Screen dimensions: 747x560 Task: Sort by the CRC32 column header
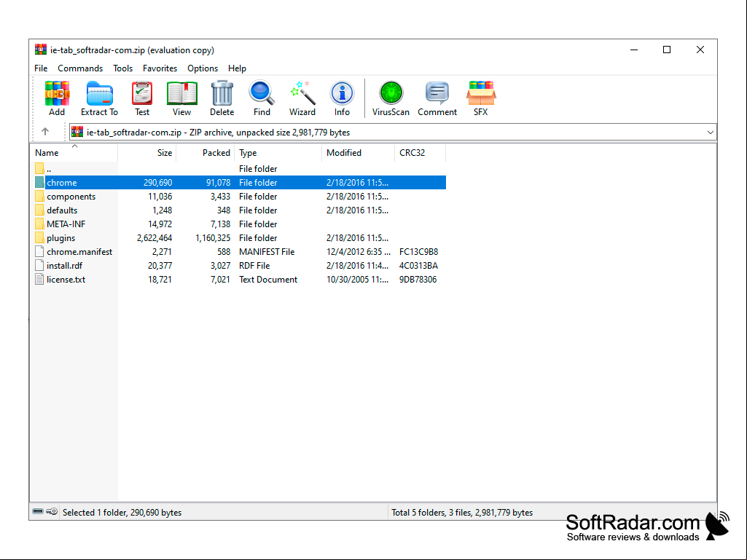421,152
